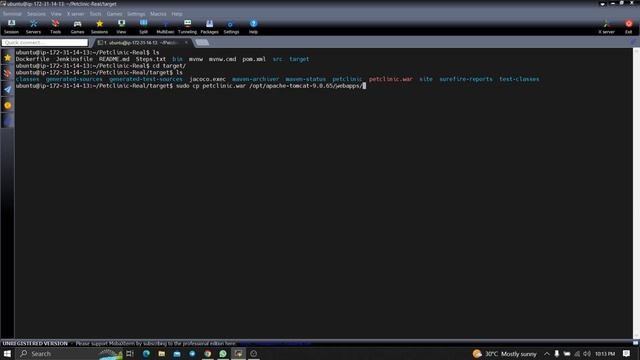Image resolution: width=640 pixels, height=360 pixels.
Task: Click the Exit toolbar button
Action: click(629, 27)
